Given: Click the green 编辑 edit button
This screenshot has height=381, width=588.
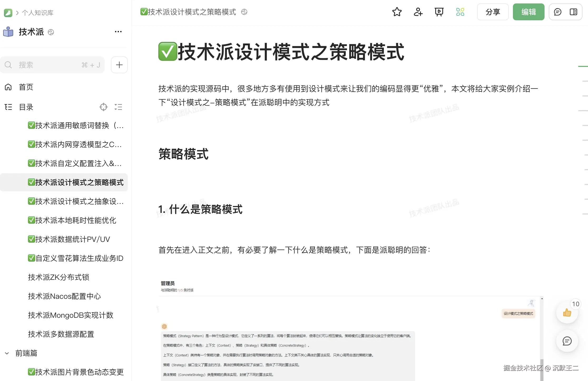Looking at the screenshot, I should pyautogui.click(x=528, y=12).
